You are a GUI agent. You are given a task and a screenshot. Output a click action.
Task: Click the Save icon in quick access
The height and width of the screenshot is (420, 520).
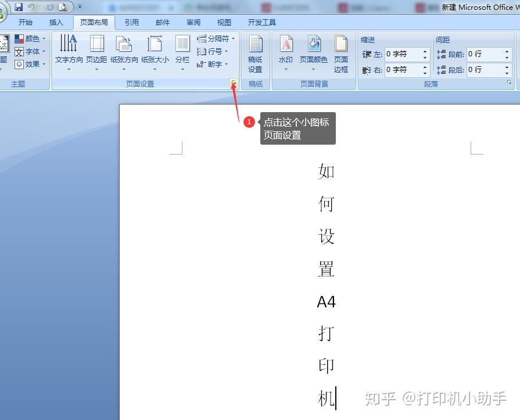(x=19, y=6)
